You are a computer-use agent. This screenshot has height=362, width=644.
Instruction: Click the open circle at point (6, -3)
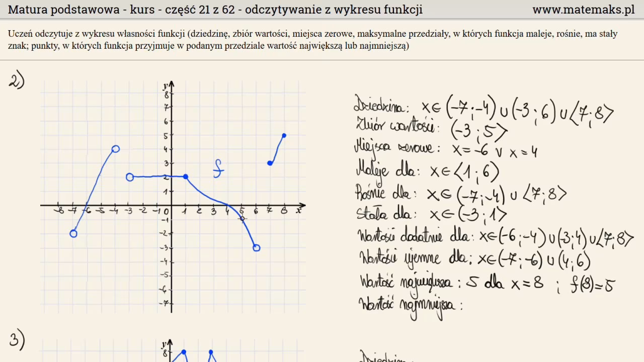pos(257,247)
